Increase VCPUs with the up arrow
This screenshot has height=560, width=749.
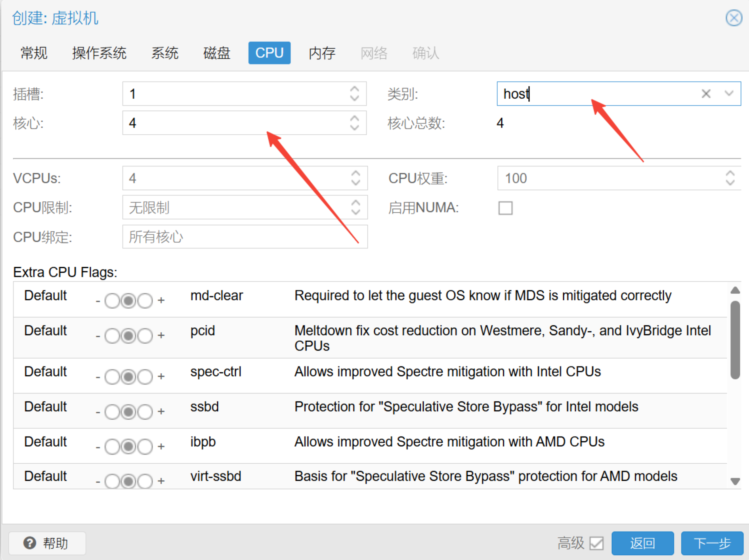355,174
